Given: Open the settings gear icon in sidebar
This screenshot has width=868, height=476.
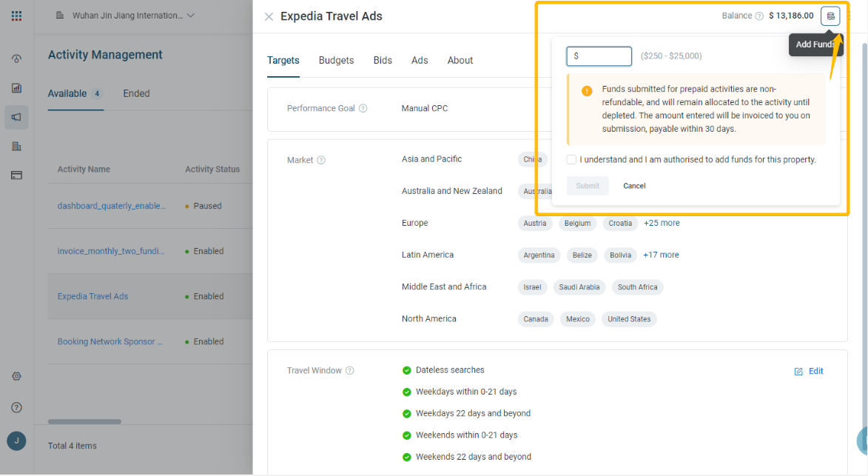Looking at the screenshot, I should coord(16,376).
